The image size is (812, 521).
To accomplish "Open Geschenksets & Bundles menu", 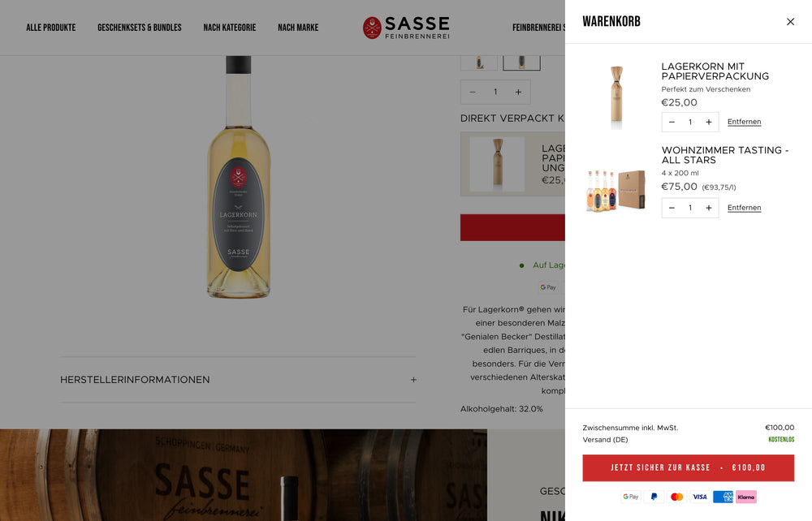I will coord(140,28).
